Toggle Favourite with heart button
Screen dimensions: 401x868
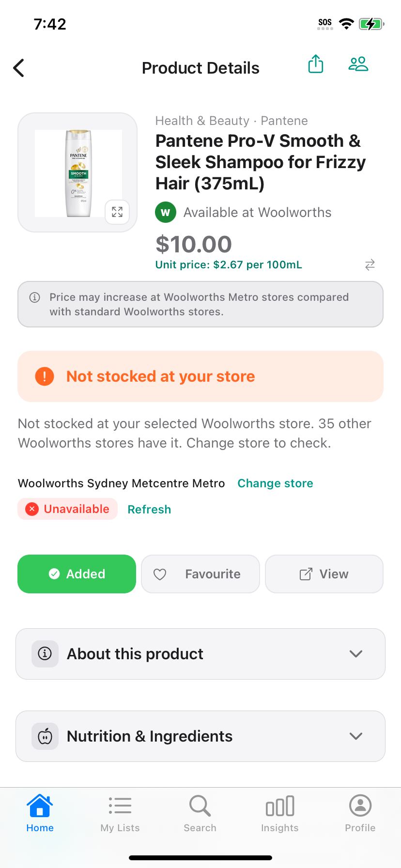(200, 574)
